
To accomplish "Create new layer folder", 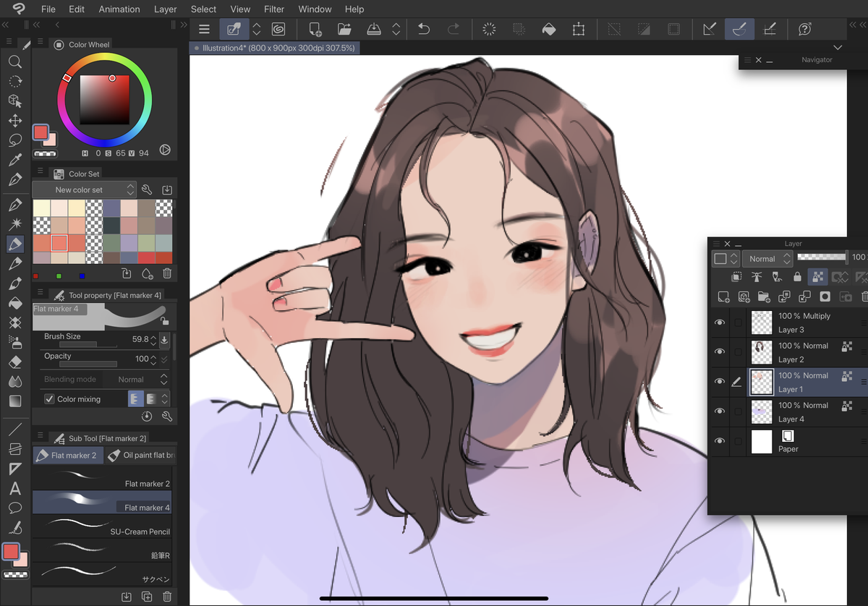I will [x=764, y=296].
